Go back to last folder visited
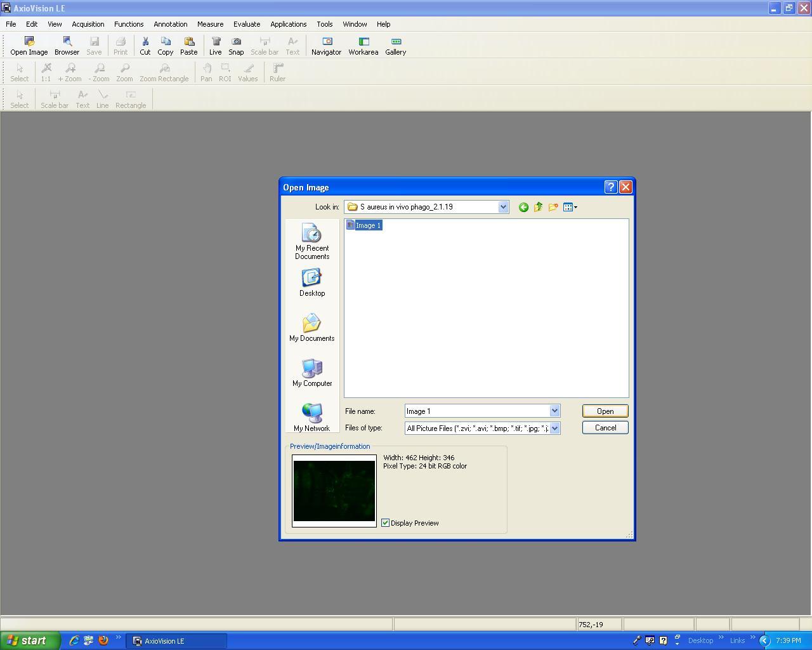 [x=523, y=207]
